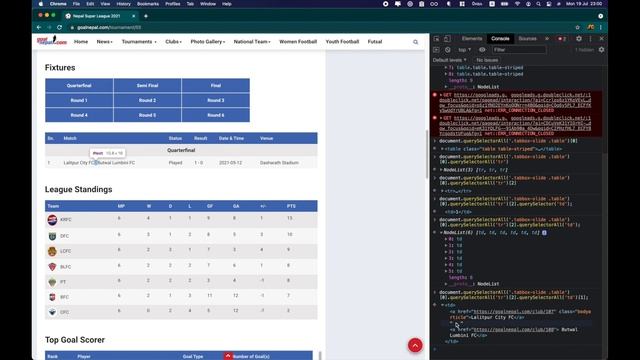Screen dimensions: 640x360
Task: Open Chrome three-dot menu
Action: (x=601, y=27)
